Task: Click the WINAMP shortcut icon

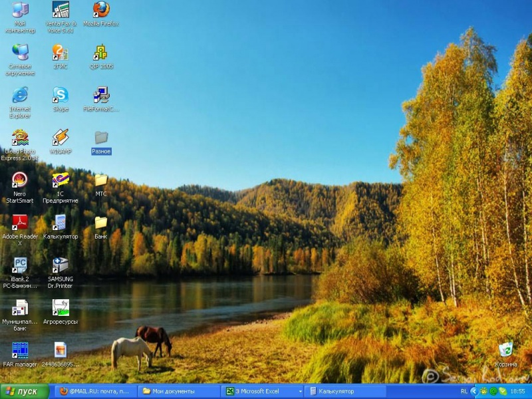Action: pos(61,138)
